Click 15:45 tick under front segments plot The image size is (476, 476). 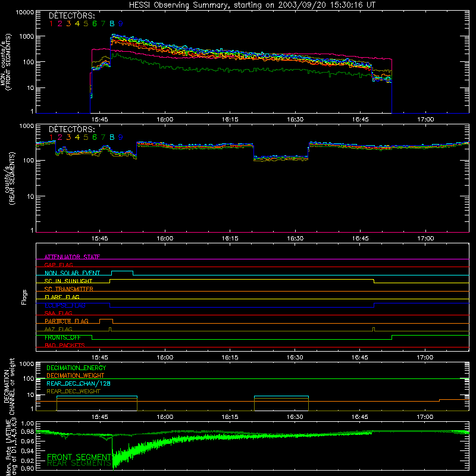point(99,120)
